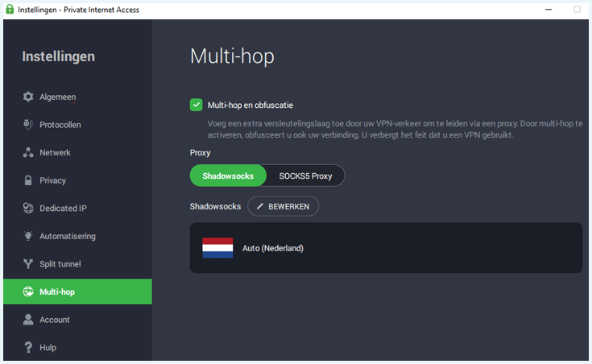Screen dimensions: 592x364
Task: Select the Multi-hop sidebar item
Action: click(x=77, y=292)
